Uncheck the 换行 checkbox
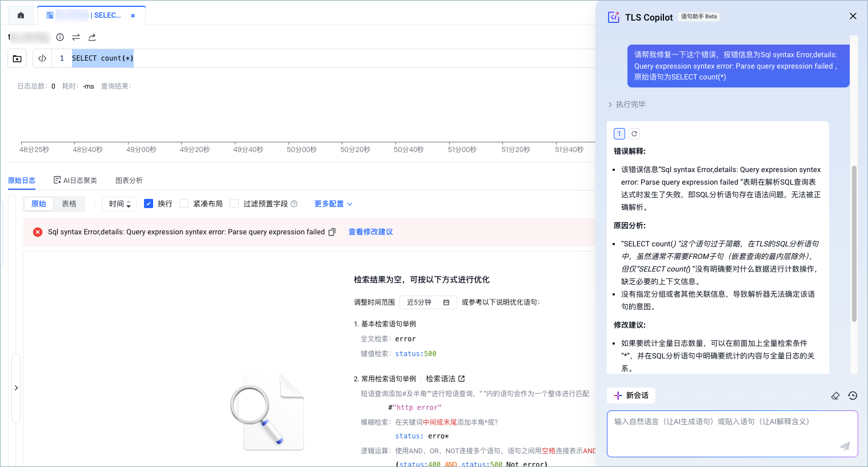The image size is (868, 467). pyautogui.click(x=149, y=203)
